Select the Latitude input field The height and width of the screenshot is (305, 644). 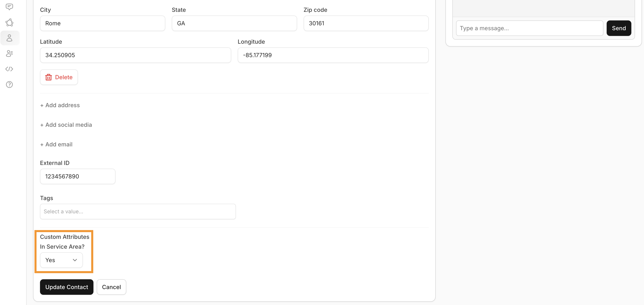135,55
